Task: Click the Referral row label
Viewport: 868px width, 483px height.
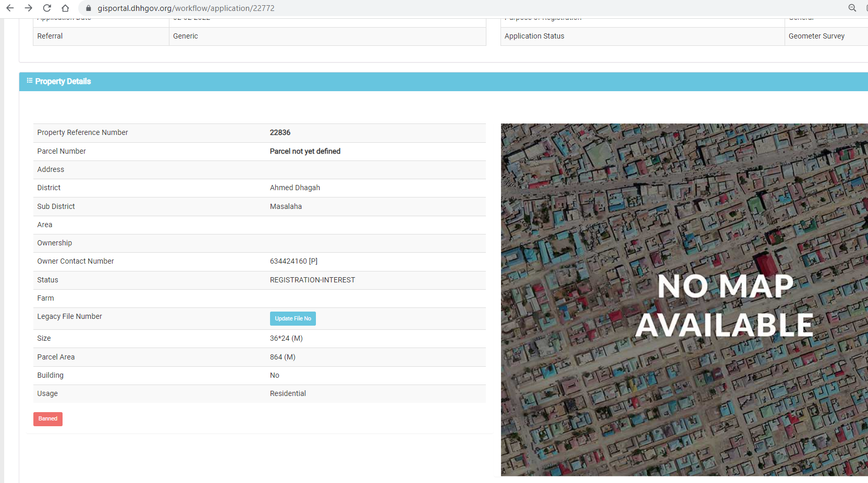Action: [50, 36]
